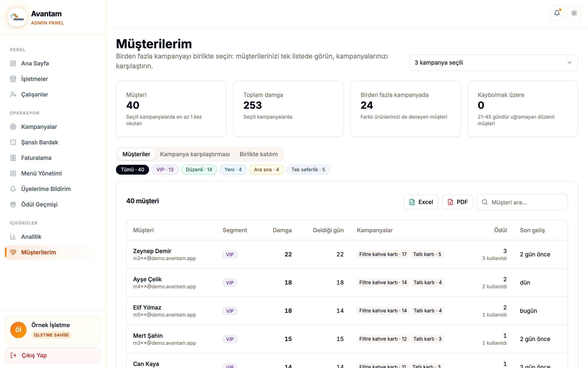The image size is (588, 368).
Task: Filter customers by VIP · 13 chip
Action: tap(165, 170)
